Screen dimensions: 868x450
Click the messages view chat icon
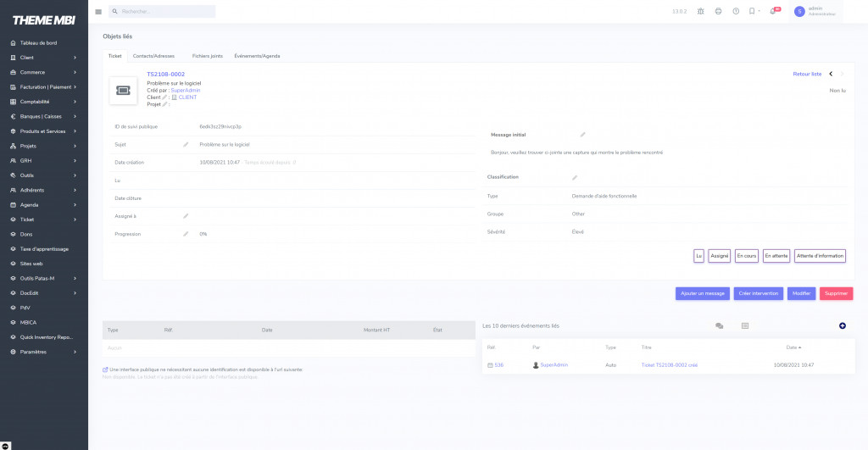[x=719, y=326]
